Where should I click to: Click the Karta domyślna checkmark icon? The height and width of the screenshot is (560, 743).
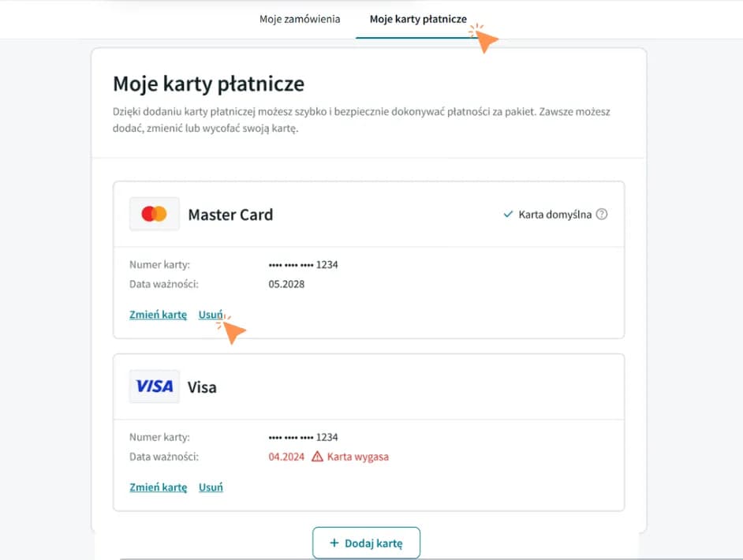coord(508,215)
